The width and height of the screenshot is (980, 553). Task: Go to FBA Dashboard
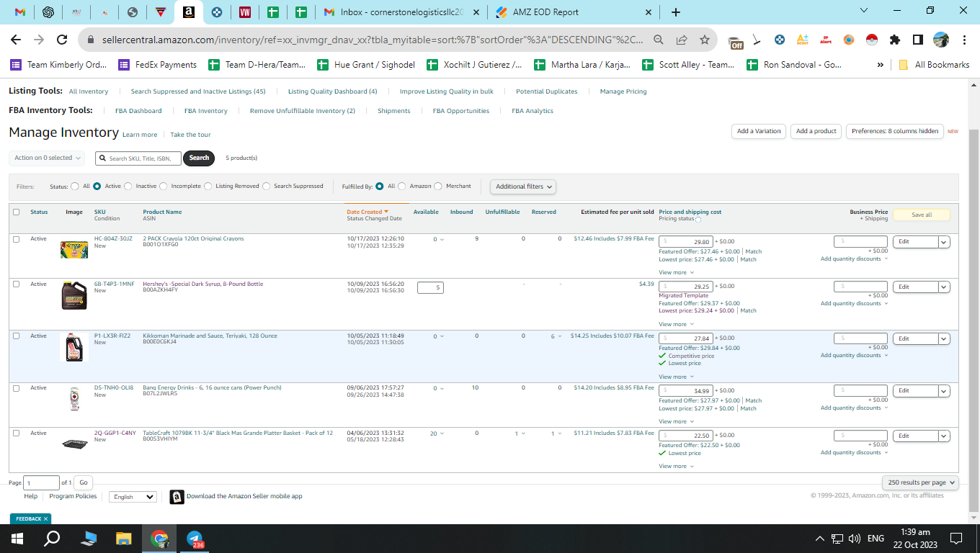click(138, 111)
